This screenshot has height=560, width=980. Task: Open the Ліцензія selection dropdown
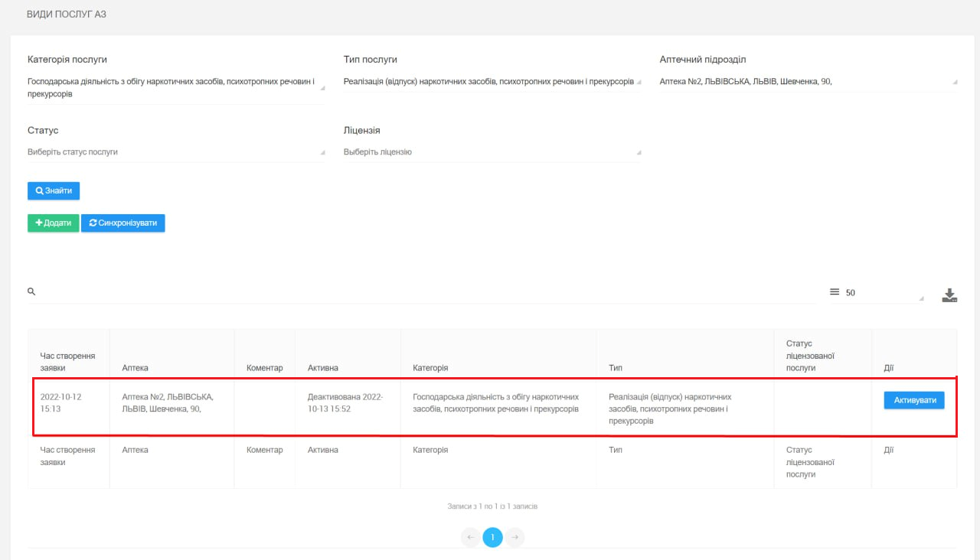pyautogui.click(x=492, y=152)
